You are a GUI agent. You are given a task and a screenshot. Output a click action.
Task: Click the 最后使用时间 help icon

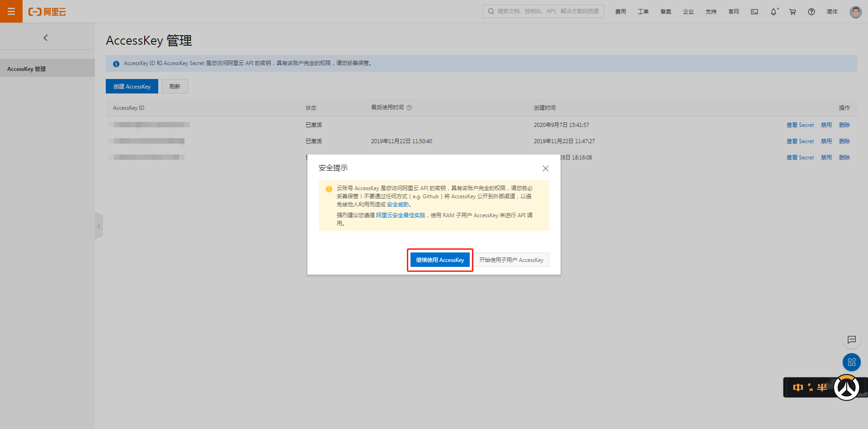click(409, 108)
